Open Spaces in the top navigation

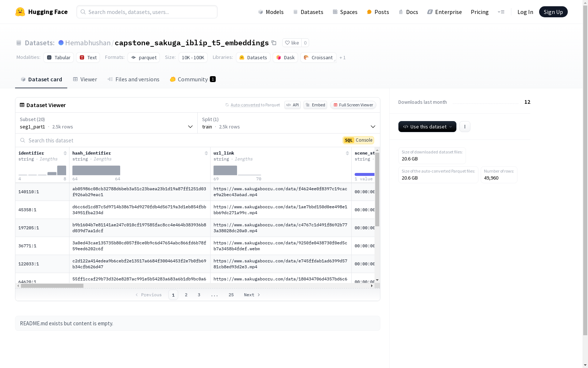point(345,12)
